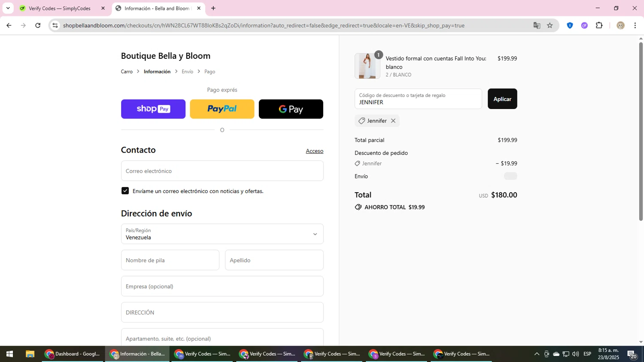Open the taskbar clock and date

coord(608,354)
